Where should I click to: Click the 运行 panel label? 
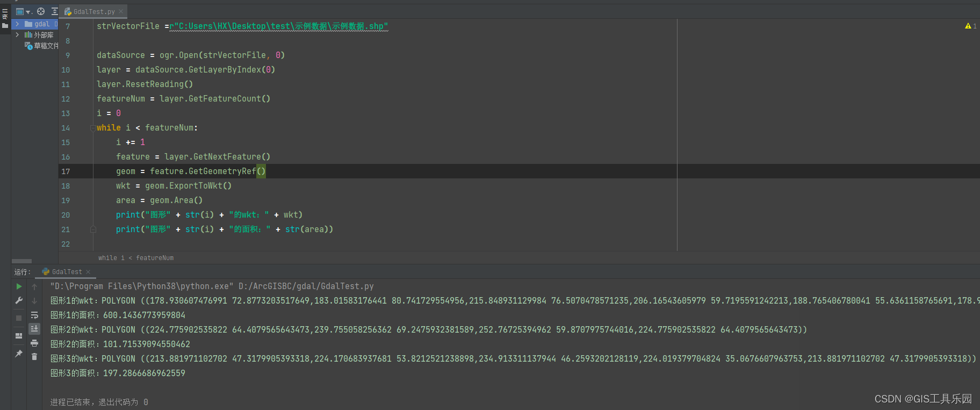pyautogui.click(x=22, y=272)
